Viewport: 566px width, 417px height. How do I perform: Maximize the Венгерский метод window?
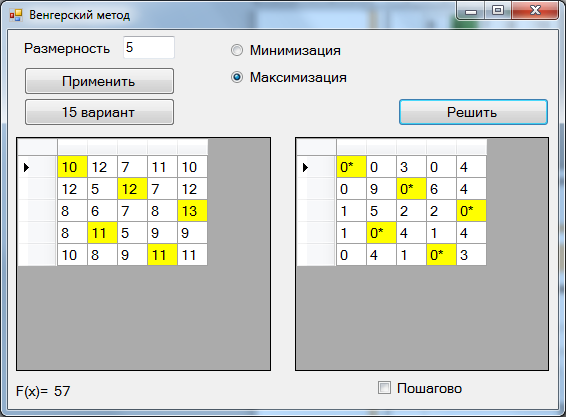[x=498, y=10]
